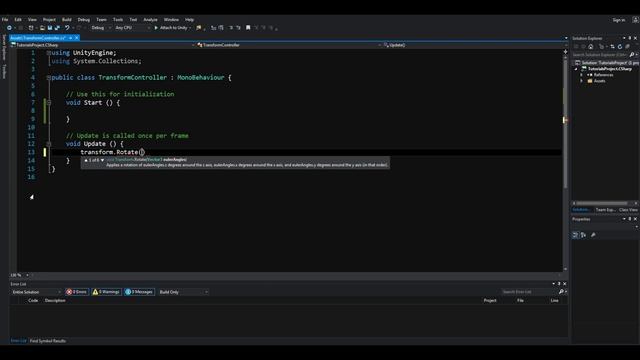Open the Tools menu
Image resolution: width=640 pixels, height=360 pixels.
coord(118,20)
